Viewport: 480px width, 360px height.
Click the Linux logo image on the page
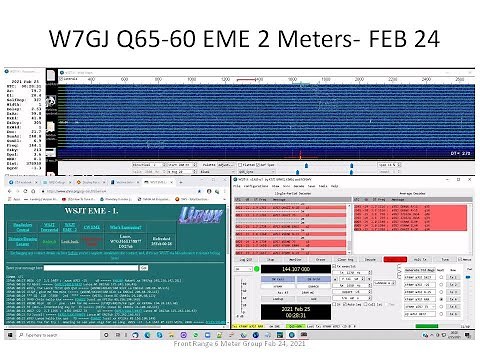tap(201, 215)
